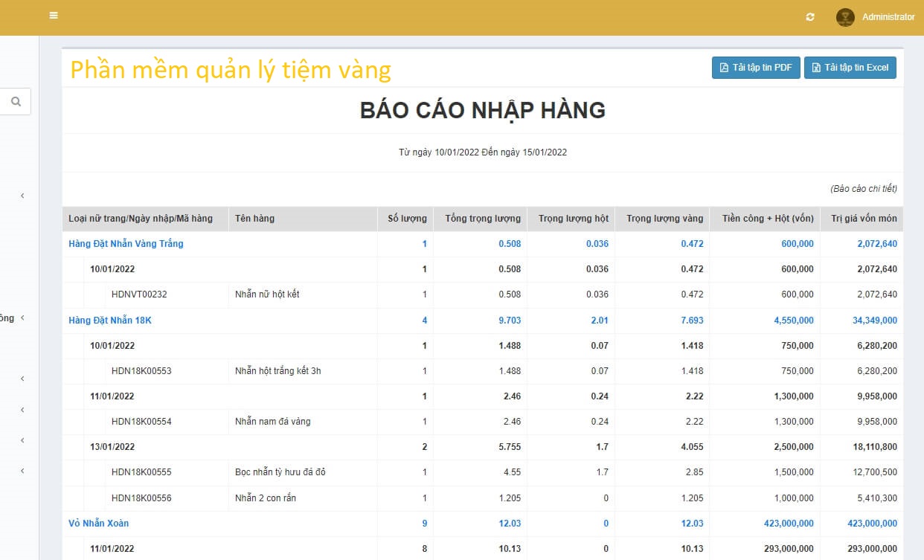Screen dimensions: 924x560
Task: Click the BÁO CÁO NHẬP HÀNG title
Action: (483, 111)
